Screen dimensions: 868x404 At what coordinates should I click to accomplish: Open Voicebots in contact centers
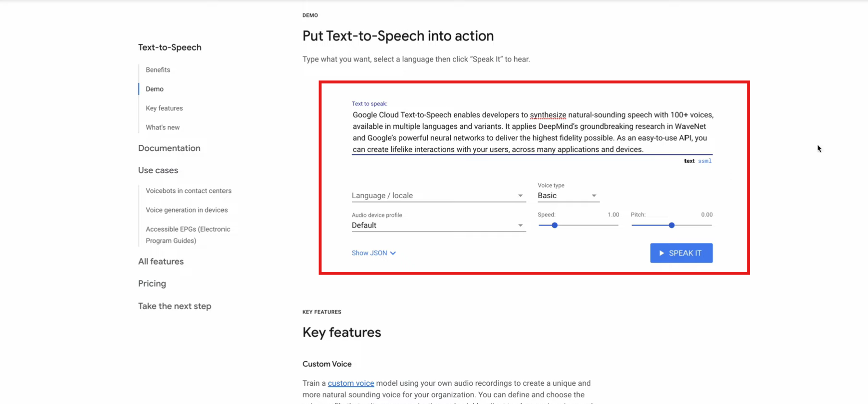tap(189, 191)
